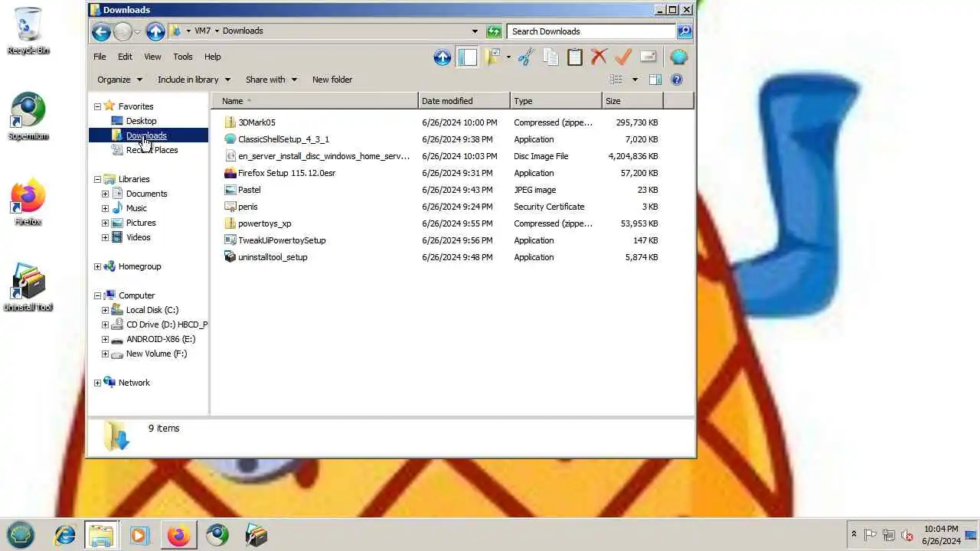Sort by the Type column header
Viewport: 980px width, 551px height.
(556, 101)
